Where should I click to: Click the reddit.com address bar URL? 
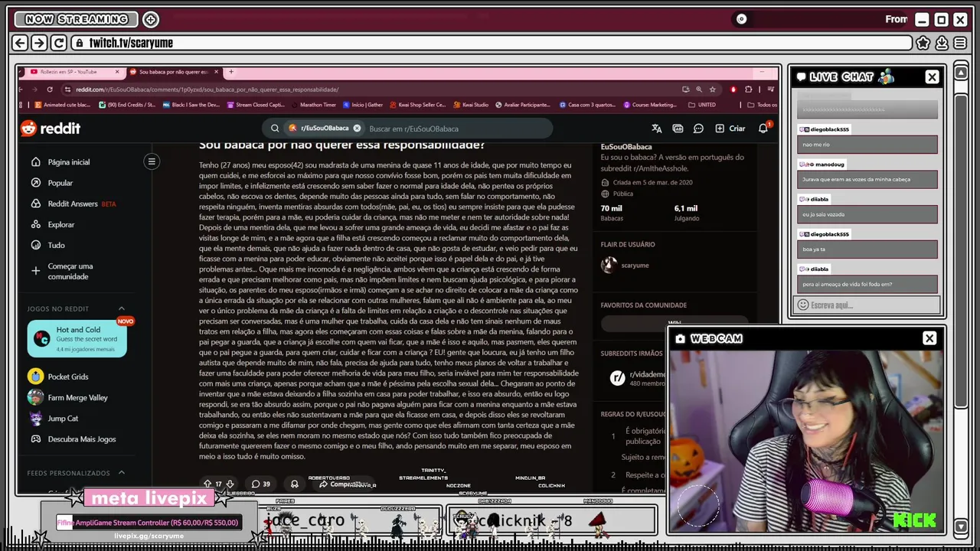[207, 90]
